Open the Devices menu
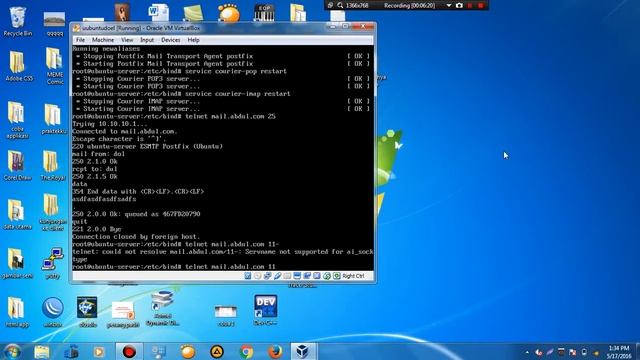 tap(171, 40)
